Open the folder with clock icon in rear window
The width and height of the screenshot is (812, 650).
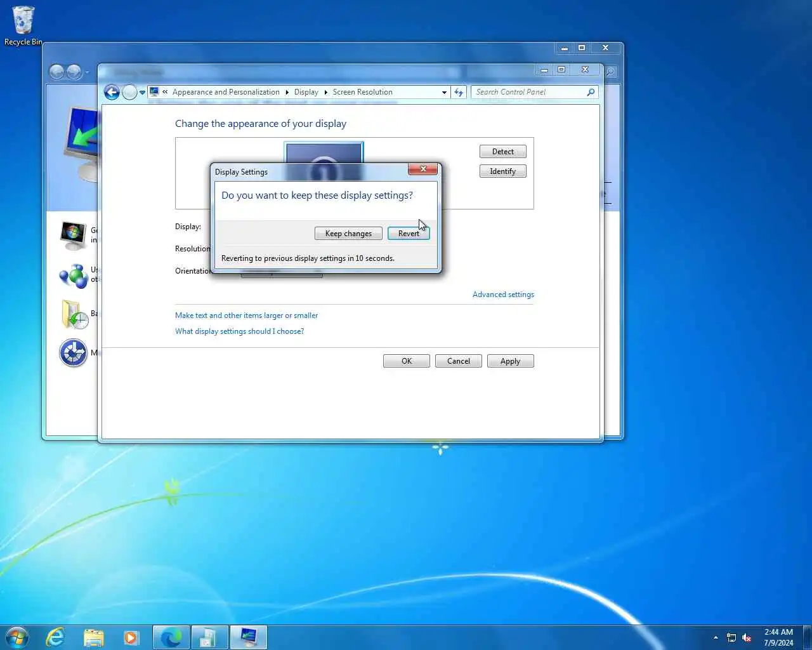point(74,314)
